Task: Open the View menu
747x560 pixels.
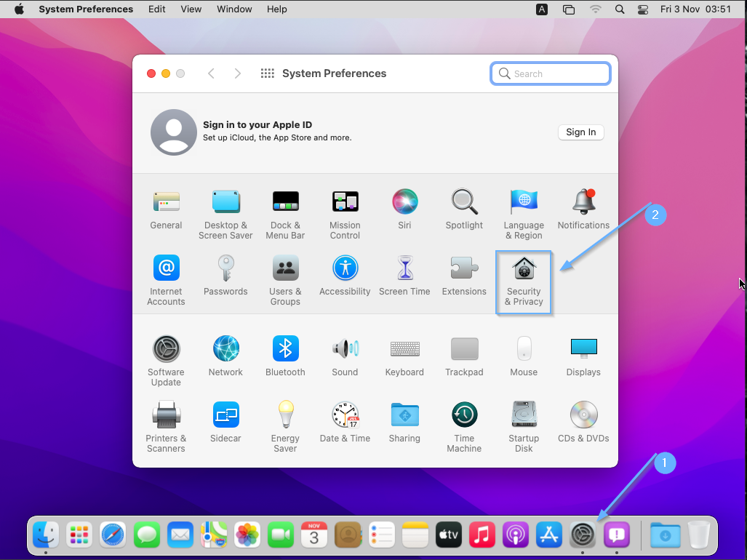Action: (x=191, y=9)
